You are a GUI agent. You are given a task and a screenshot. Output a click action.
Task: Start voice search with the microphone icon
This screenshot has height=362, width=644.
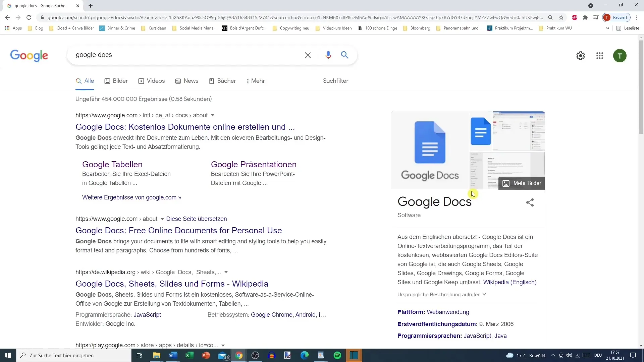coord(328,55)
